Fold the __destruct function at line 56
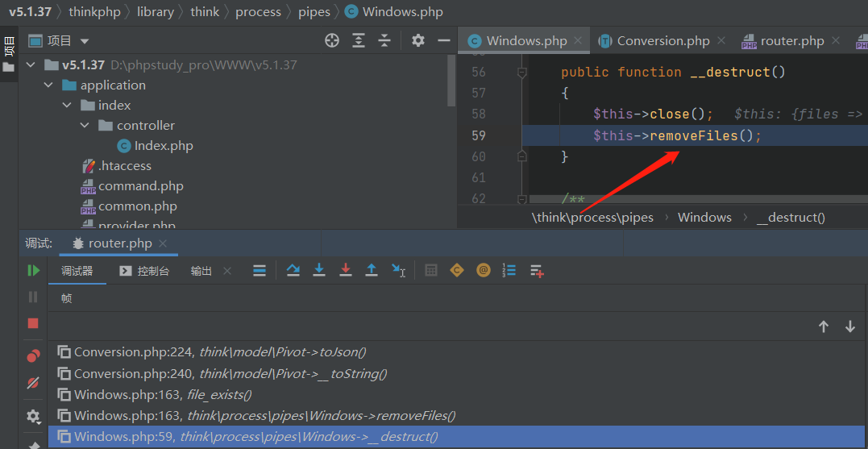Image resolution: width=868 pixels, height=449 pixels. pyautogui.click(x=521, y=72)
